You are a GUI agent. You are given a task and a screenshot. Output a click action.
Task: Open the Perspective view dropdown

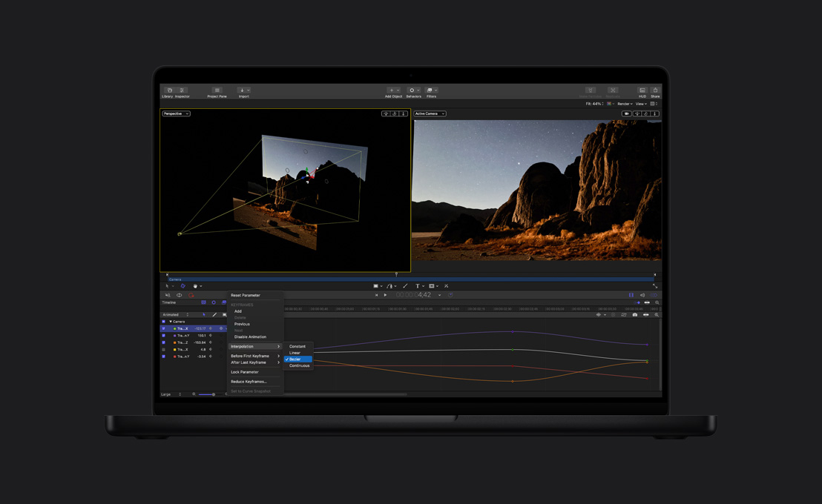(176, 113)
